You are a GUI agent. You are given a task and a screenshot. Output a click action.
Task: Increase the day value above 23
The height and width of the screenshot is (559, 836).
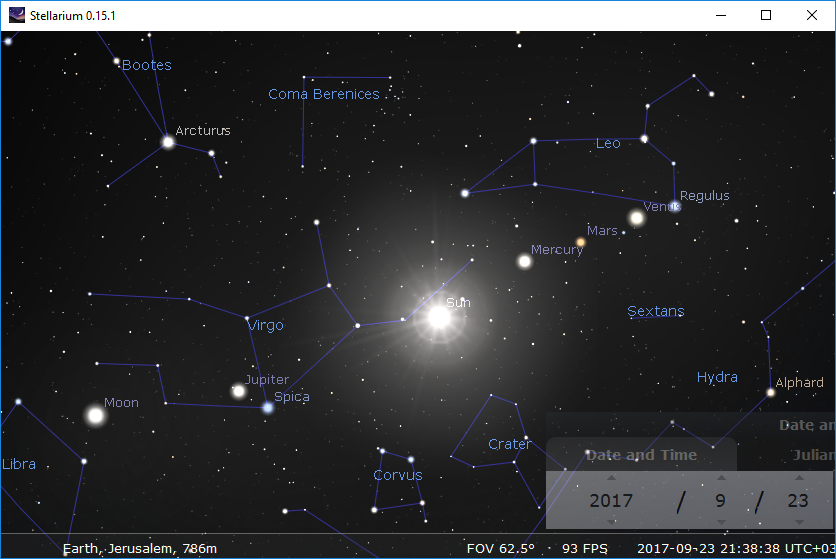tap(797, 478)
